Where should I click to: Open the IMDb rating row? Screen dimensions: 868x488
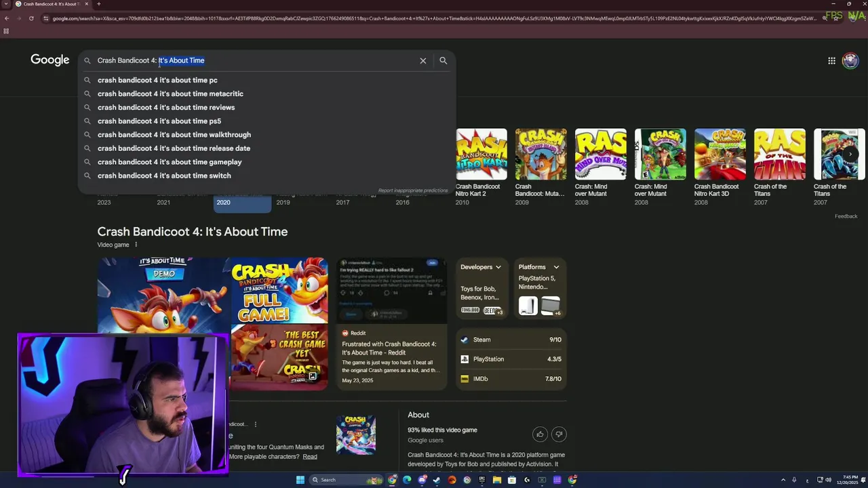pos(511,379)
